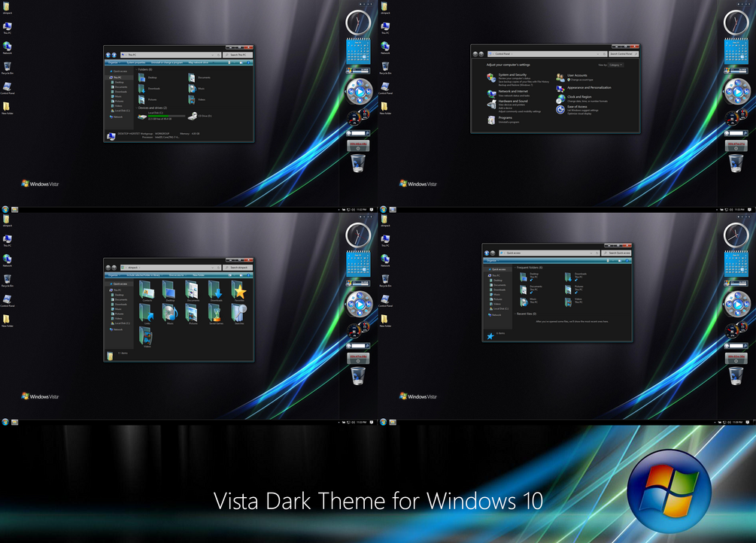This screenshot has width=756, height=543.
Task: Click 'Add a device' link in Control Panel
Action: (x=506, y=108)
